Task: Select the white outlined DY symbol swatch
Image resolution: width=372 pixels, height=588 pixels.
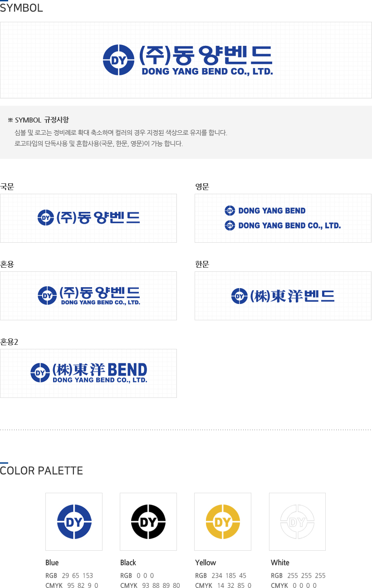Action: click(297, 522)
